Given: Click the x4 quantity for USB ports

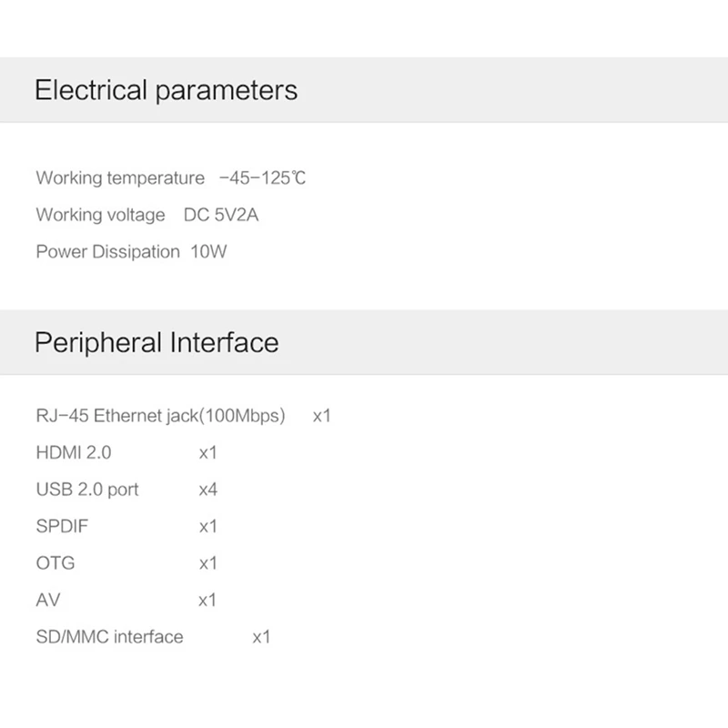Looking at the screenshot, I should tap(208, 490).
